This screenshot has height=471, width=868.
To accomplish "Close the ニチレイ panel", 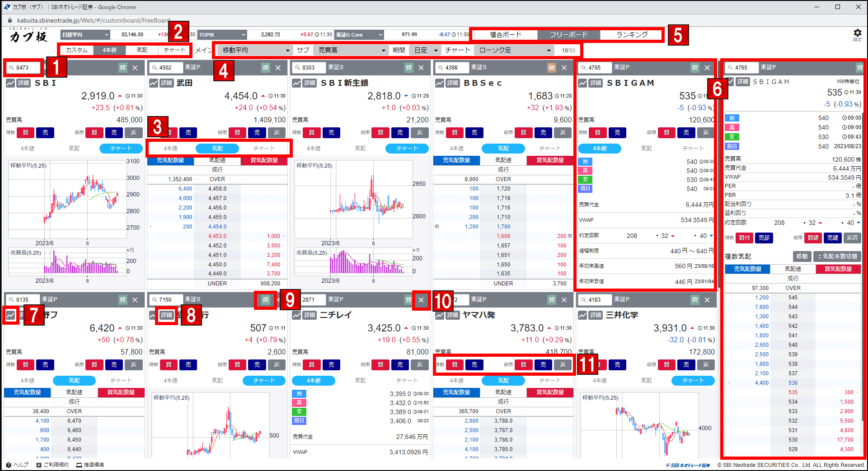I will [x=421, y=300].
